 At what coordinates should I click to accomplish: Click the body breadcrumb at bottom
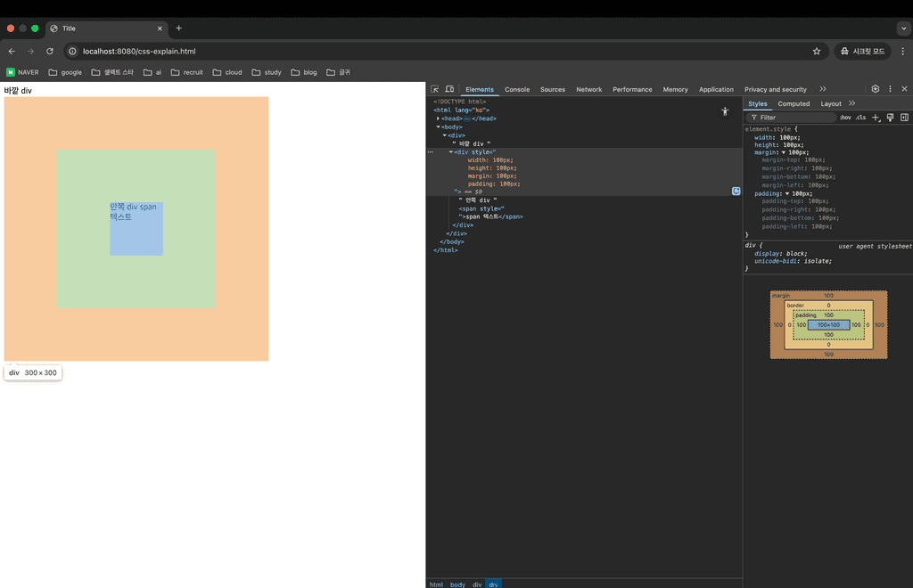click(x=457, y=584)
